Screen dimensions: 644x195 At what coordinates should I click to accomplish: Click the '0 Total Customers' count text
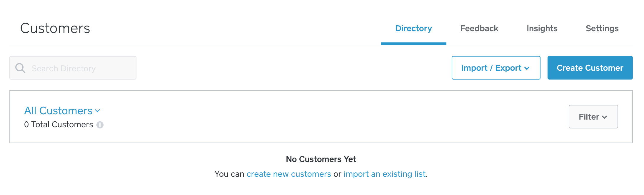coord(59,125)
